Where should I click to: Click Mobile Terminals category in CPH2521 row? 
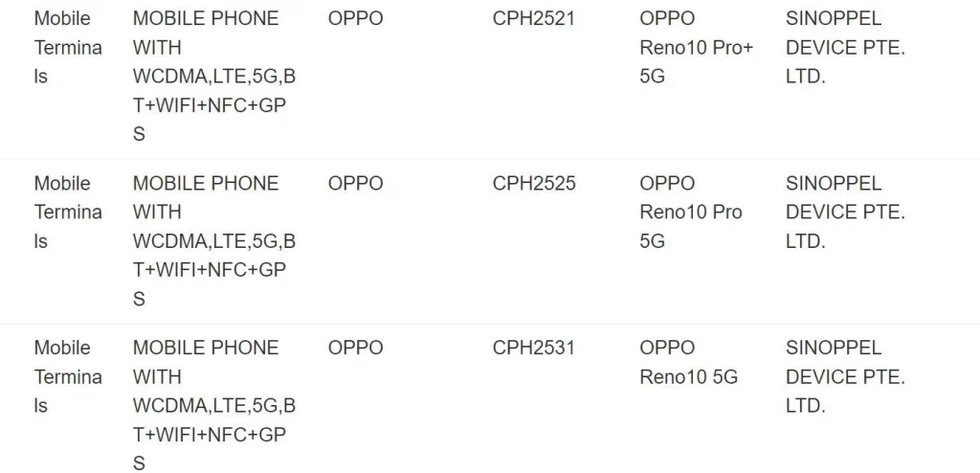pyautogui.click(x=67, y=47)
